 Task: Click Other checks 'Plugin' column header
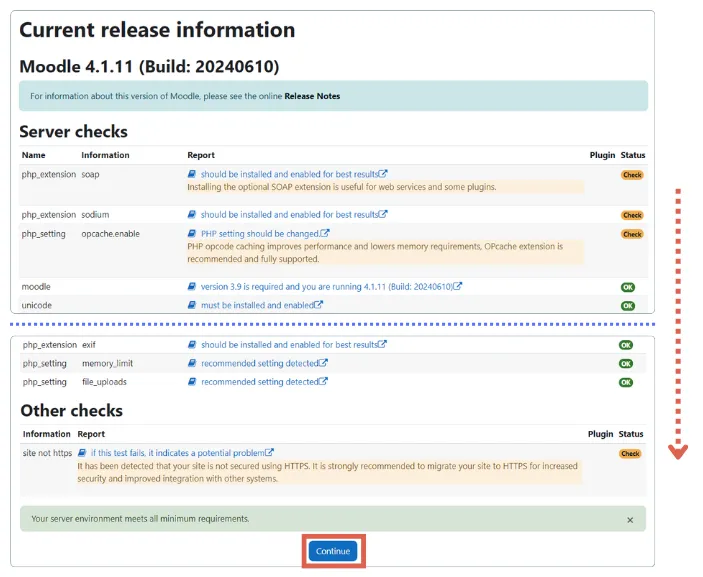pyautogui.click(x=600, y=434)
